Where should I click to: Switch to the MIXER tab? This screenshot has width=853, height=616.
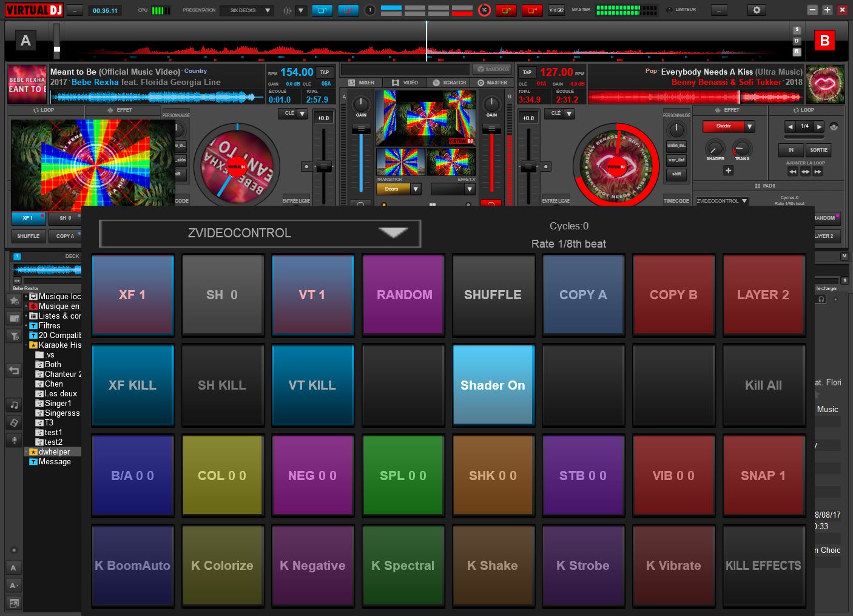[x=362, y=83]
